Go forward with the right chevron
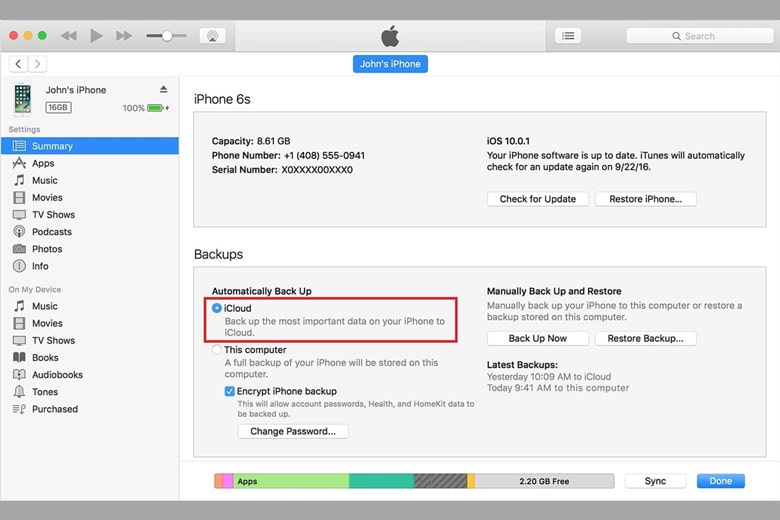 pyautogui.click(x=37, y=64)
